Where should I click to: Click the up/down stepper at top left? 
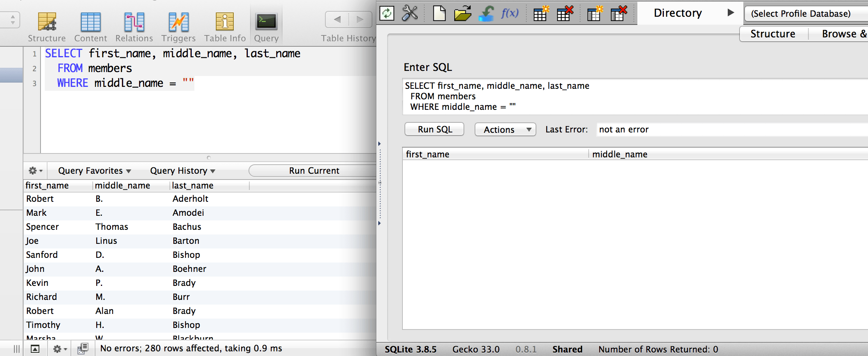coord(13,19)
